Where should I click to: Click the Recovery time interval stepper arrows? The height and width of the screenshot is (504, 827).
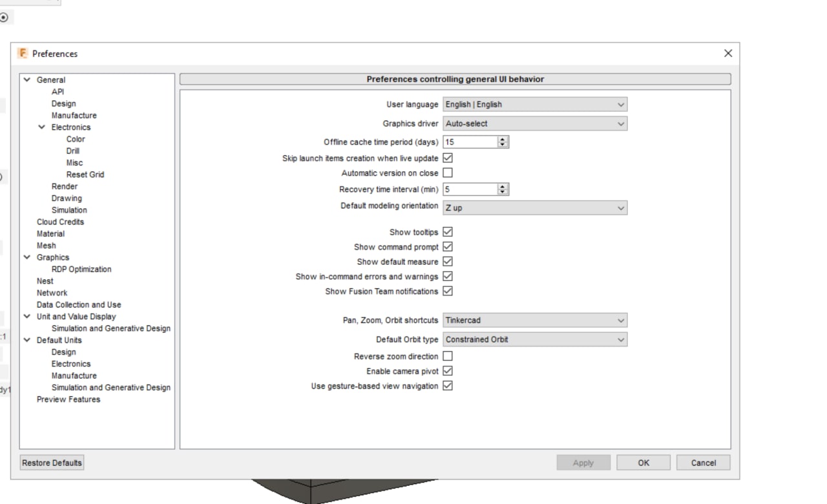(503, 189)
